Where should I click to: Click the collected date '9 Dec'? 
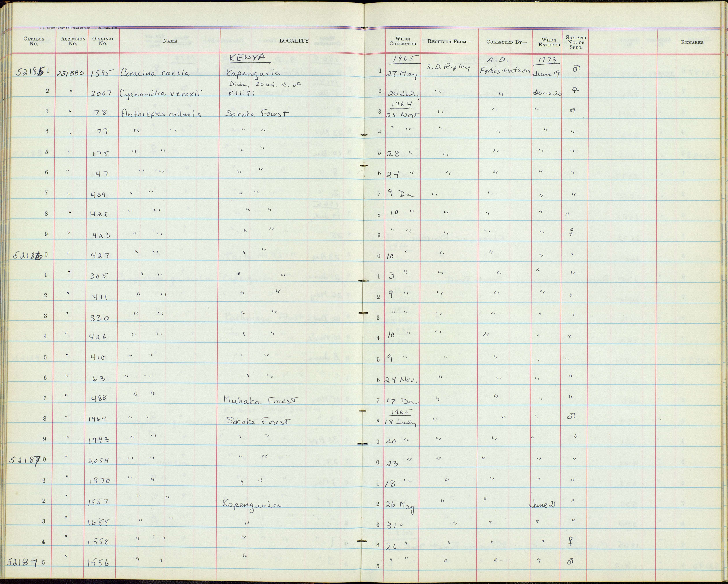click(x=401, y=194)
